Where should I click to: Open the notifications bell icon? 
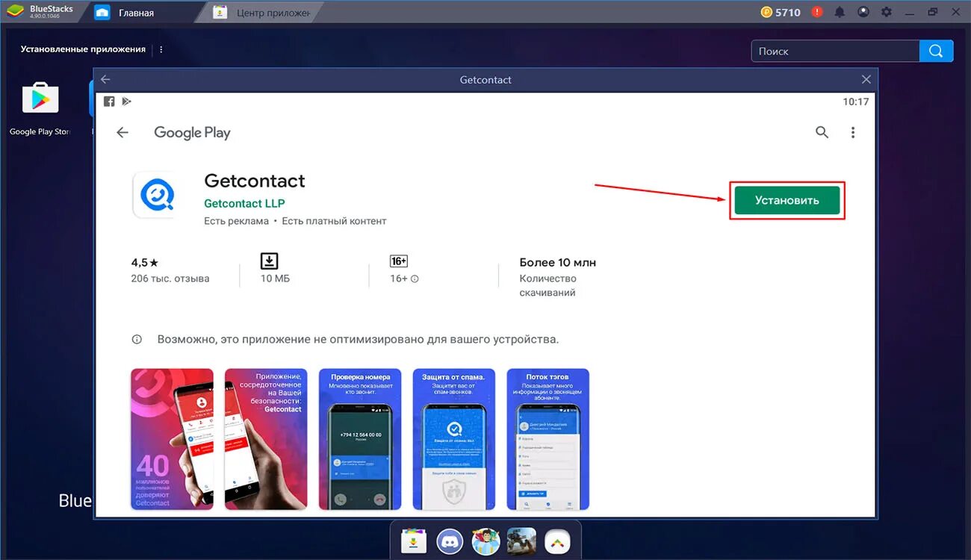840,12
